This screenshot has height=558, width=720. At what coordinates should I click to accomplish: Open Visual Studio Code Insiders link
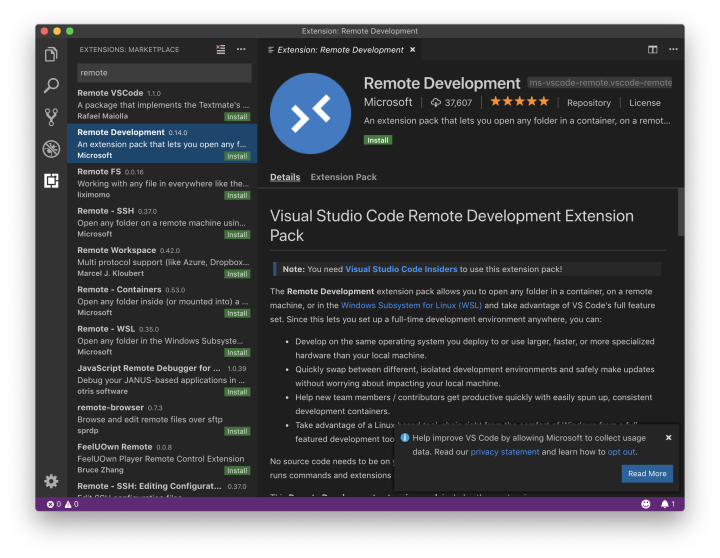point(401,269)
